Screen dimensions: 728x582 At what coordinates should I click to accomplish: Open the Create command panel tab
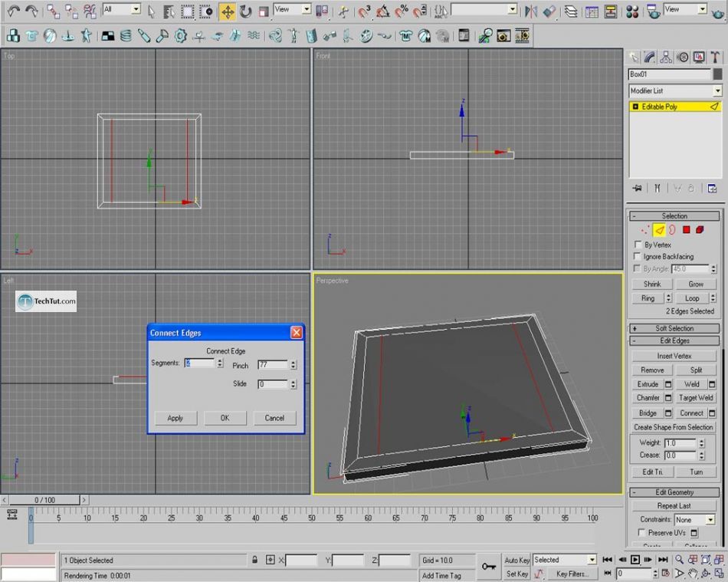click(634, 58)
